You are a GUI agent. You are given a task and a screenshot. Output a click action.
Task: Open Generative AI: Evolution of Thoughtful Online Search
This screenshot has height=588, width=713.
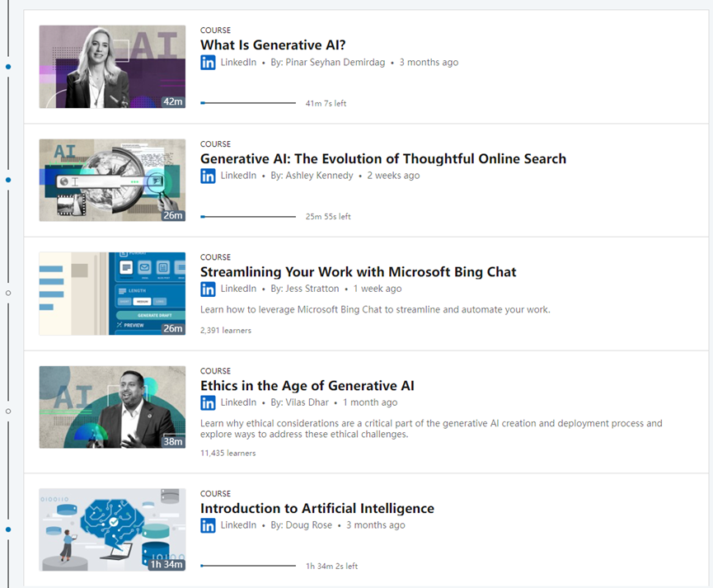click(x=383, y=159)
